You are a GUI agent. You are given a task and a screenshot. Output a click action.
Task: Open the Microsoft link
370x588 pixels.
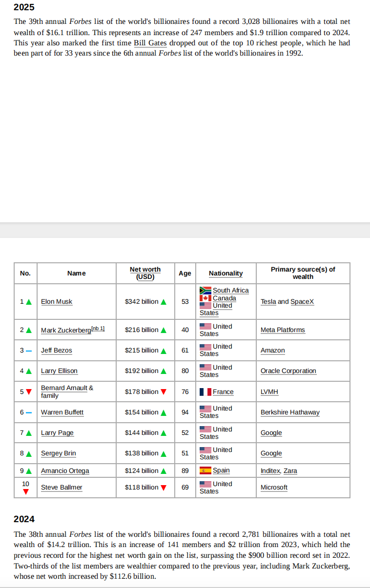pos(274,487)
